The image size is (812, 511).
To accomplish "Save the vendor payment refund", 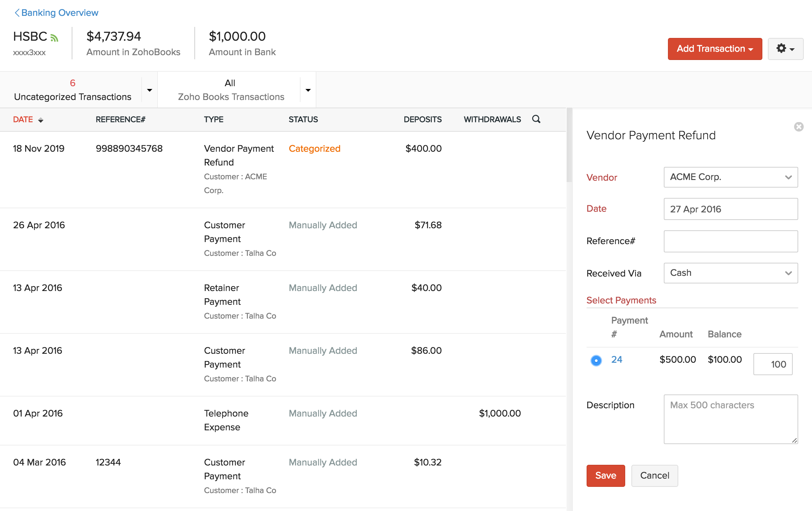I will pos(605,475).
